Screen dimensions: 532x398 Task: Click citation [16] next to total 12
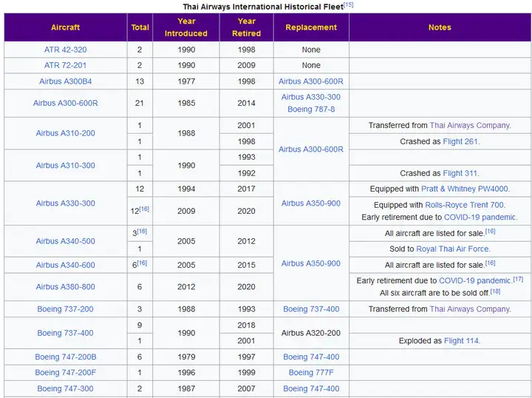click(x=144, y=209)
